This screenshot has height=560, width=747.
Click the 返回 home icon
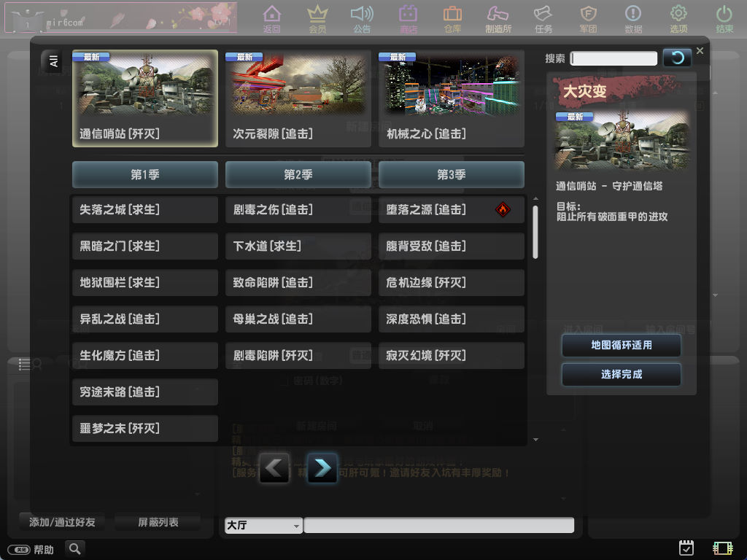click(271, 18)
